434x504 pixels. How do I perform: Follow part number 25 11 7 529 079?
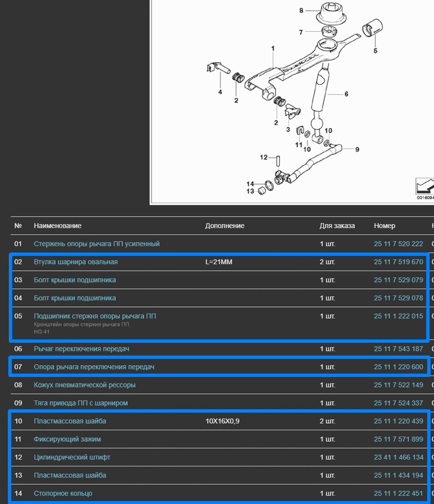coord(398,279)
